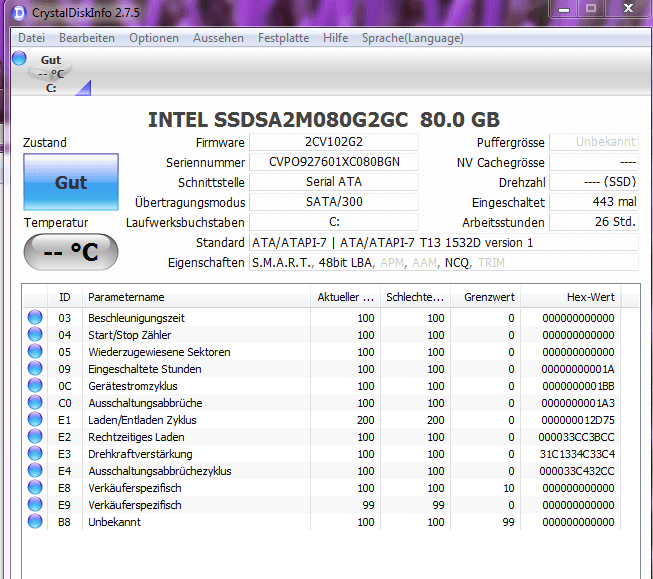The height and width of the screenshot is (579, 653).
Task: Maximize the CrystalDiskInfo window
Action: point(591,9)
